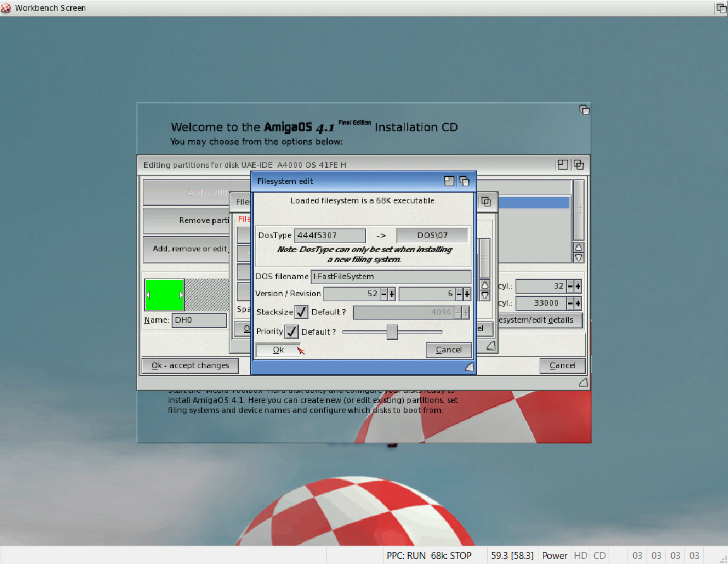Click the Priority slider knob

pos(392,332)
